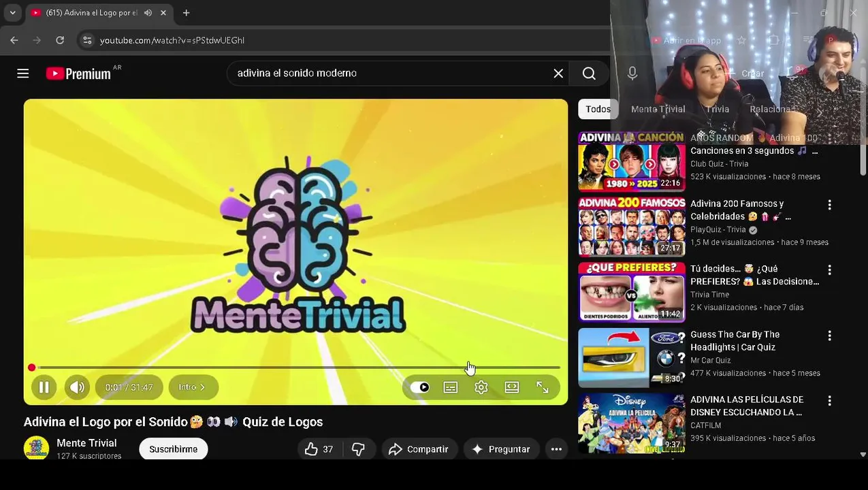Open CATFILM channel text
868x490 pixels.
(x=705, y=425)
